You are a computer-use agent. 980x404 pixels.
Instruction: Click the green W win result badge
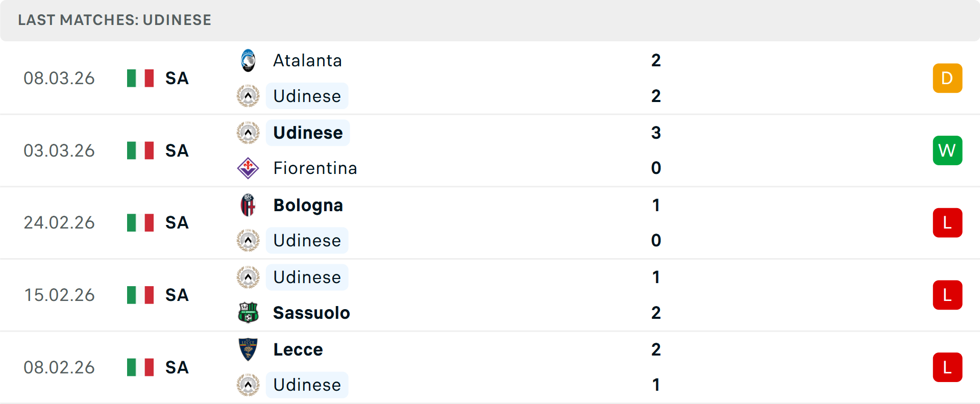pos(947,150)
